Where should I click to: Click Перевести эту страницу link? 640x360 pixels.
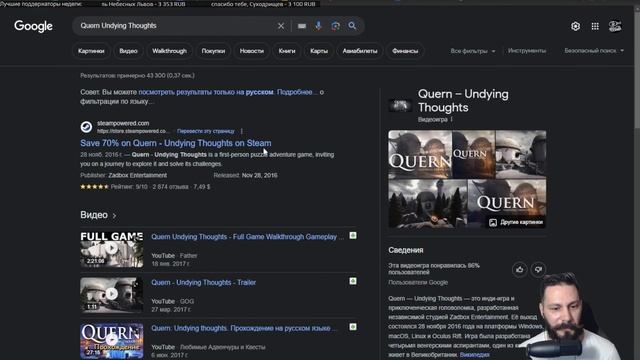[x=206, y=131]
